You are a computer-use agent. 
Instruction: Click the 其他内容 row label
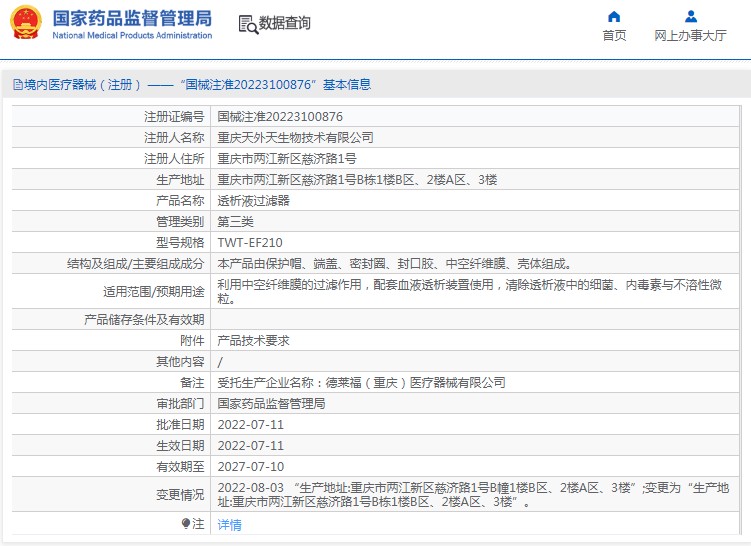point(180,362)
